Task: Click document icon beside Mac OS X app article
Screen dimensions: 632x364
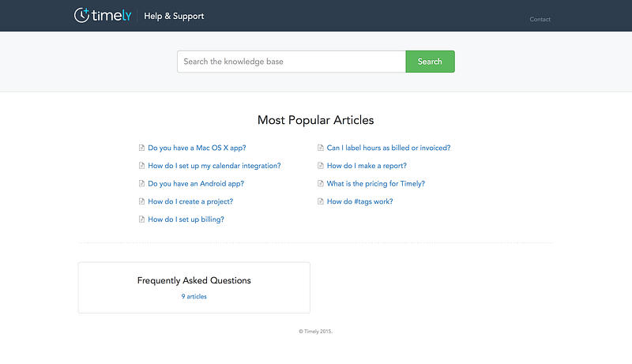Action: tap(141, 148)
